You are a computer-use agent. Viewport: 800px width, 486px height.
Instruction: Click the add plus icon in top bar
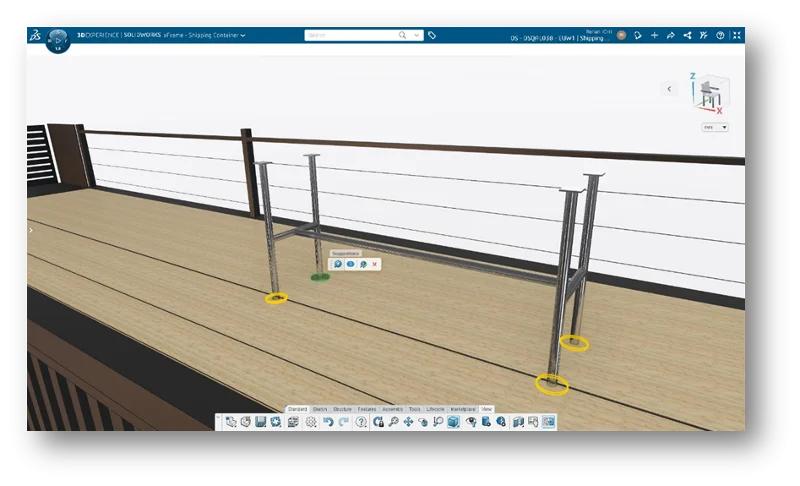(x=654, y=35)
